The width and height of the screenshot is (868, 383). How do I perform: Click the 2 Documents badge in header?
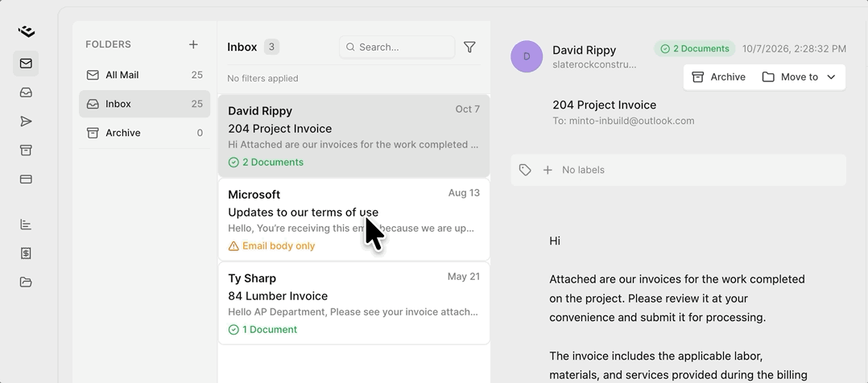tap(695, 49)
